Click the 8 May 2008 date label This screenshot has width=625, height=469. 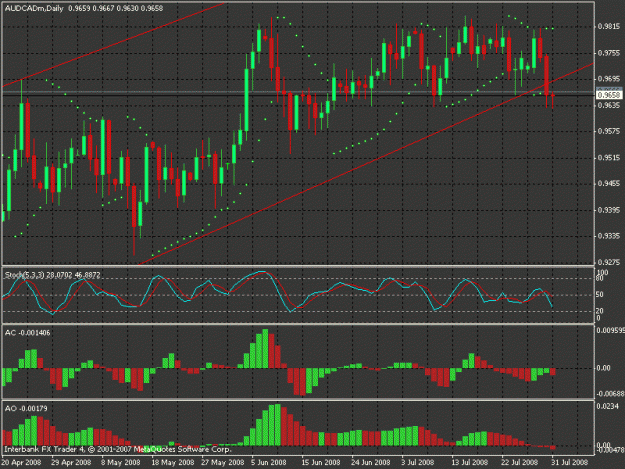point(120,462)
